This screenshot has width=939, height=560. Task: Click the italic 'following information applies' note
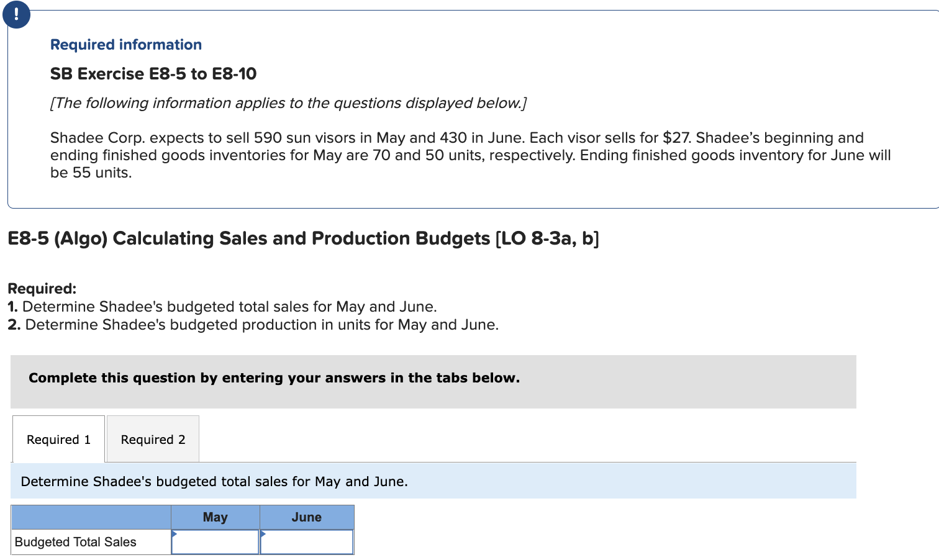[x=289, y=103]
